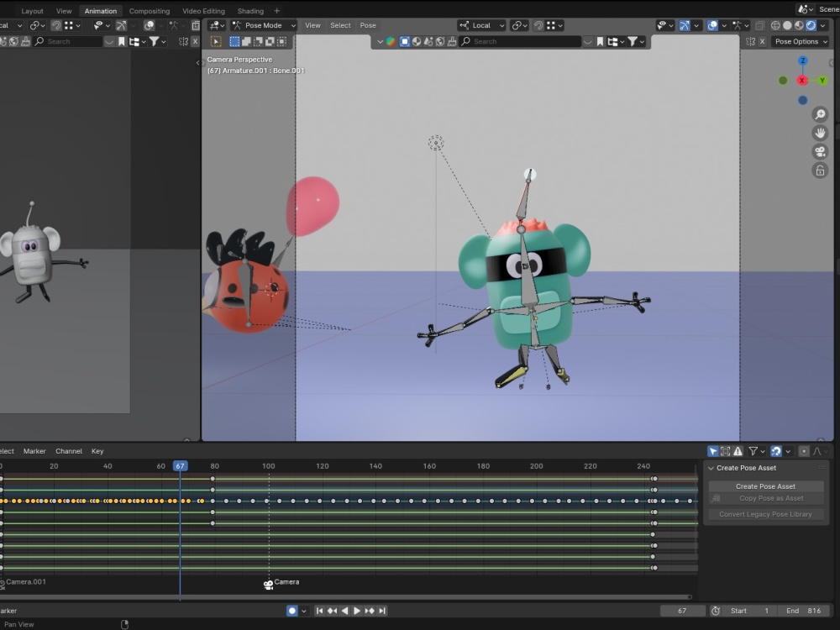Click the End frame field showing 816
Image resolution: width=840 pixels, height=630 pixels.
(x=804, y=611)
